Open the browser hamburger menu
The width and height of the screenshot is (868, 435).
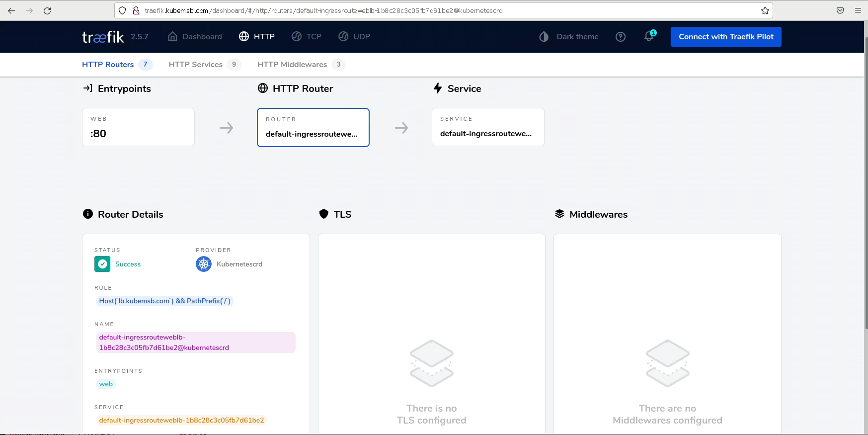pyautogui.click(x=858, y=10)
